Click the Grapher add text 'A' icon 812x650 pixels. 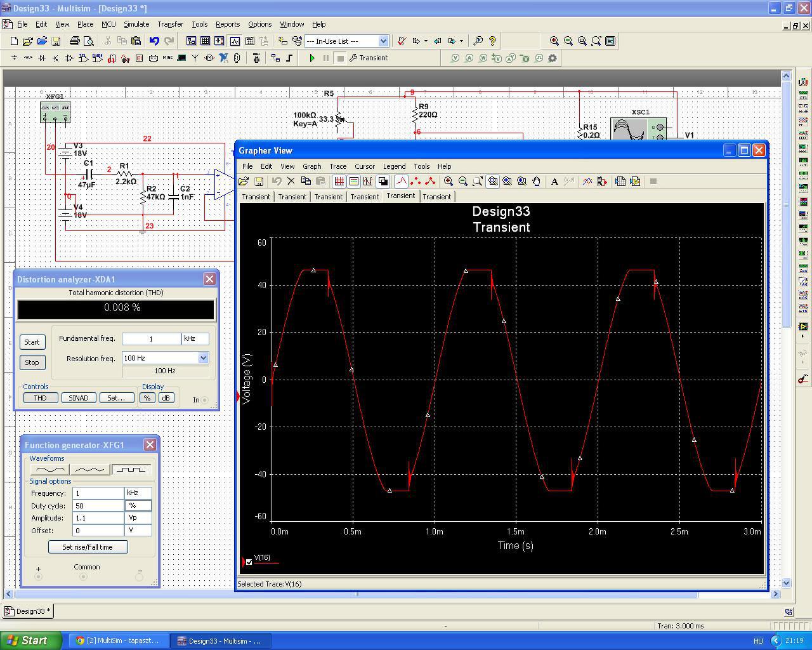click(x=554, y=182)
